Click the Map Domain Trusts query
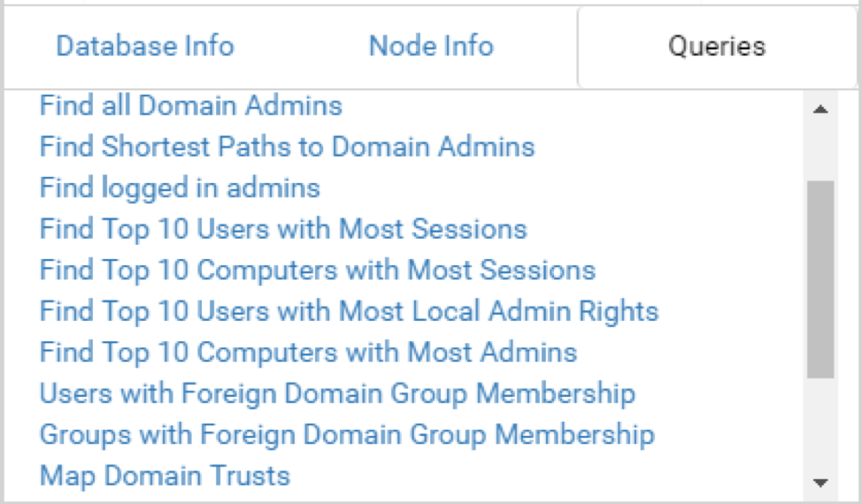 165,476
